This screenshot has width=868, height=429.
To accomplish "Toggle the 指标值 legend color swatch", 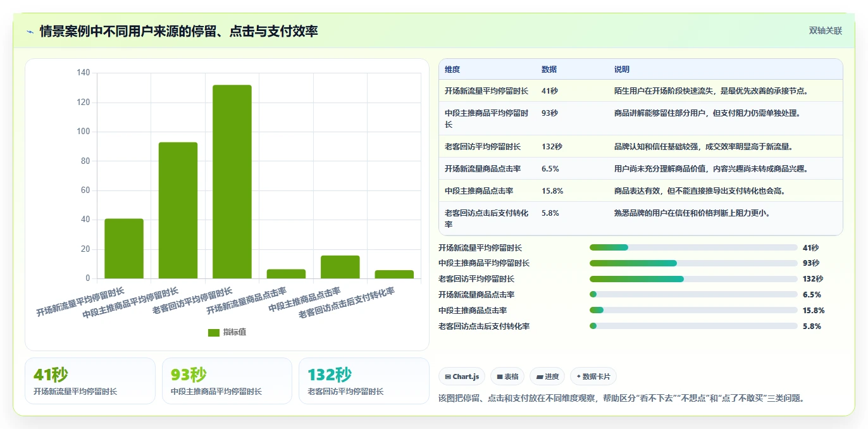I will point(214,332).
